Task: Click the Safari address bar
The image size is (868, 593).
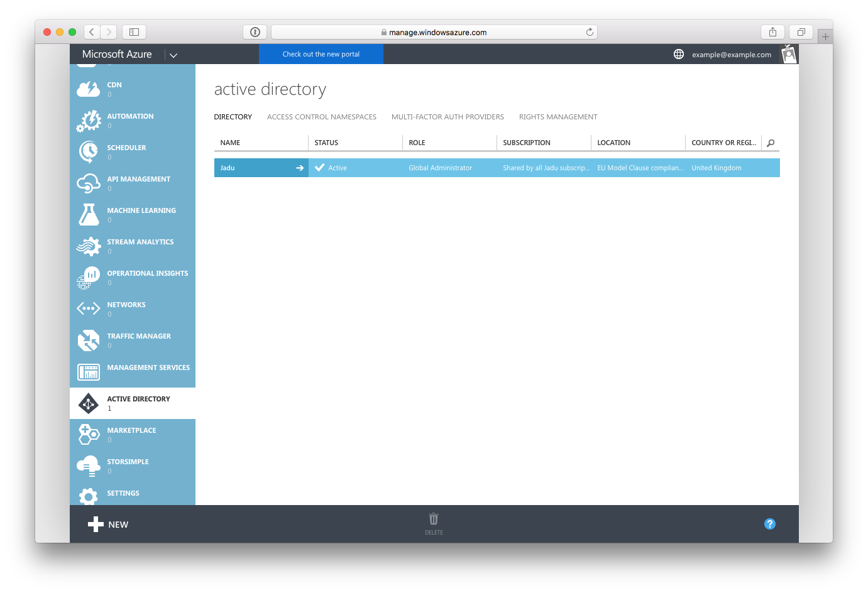Action: point(434,32)
